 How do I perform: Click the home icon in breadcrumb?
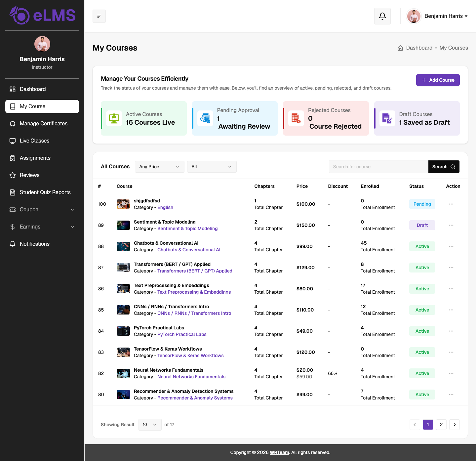coord(400,48)
